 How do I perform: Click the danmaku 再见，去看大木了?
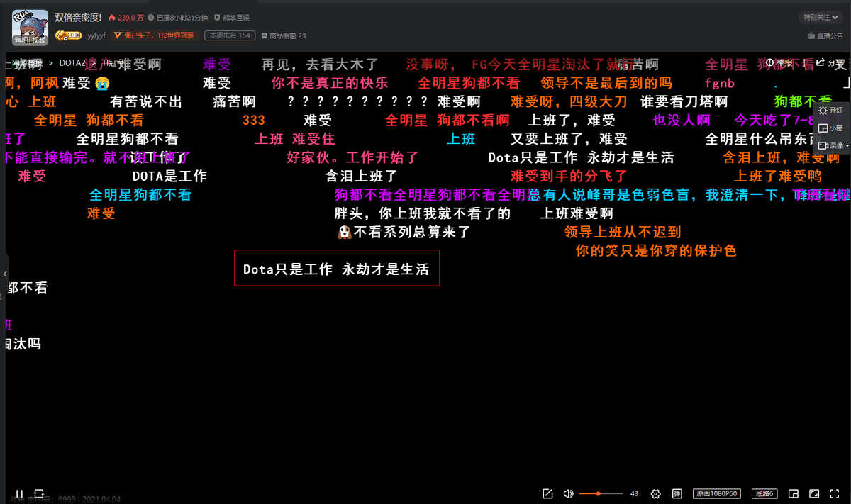tap(321, 65)
